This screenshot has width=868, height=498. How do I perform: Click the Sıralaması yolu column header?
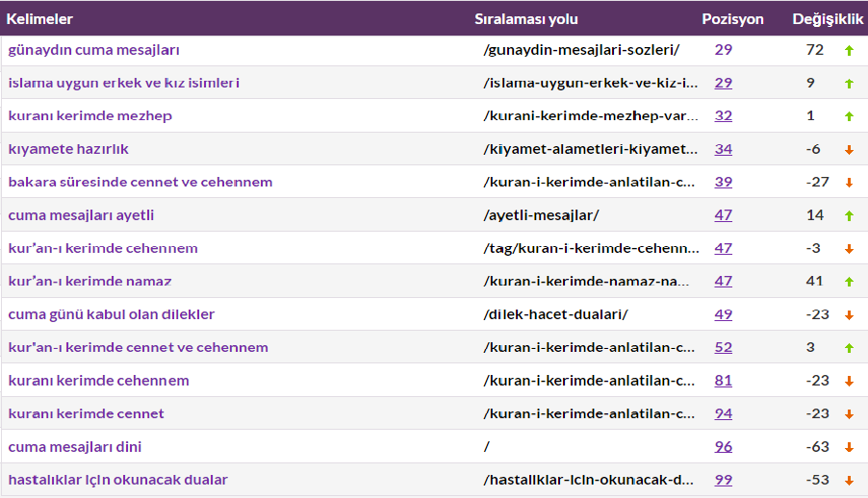click(x=525, y=19)
